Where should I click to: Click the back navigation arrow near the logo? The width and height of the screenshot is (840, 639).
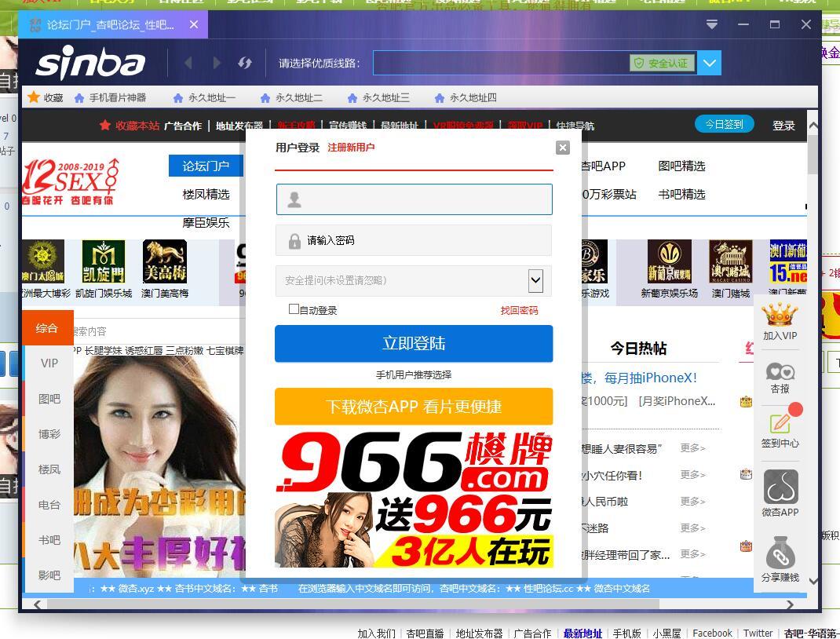coord(188,63)
